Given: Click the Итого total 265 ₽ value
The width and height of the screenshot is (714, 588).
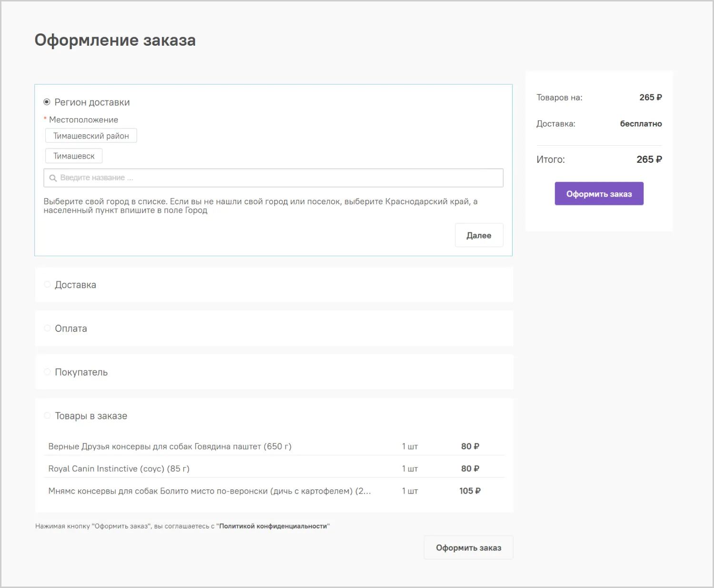Looking at the screenshot, I should click(649, 159).
